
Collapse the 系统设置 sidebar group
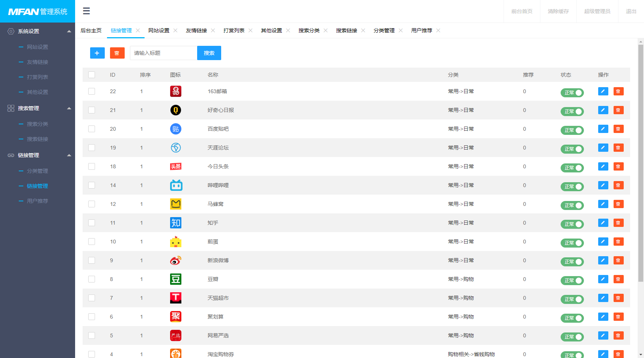coord(69,31)
